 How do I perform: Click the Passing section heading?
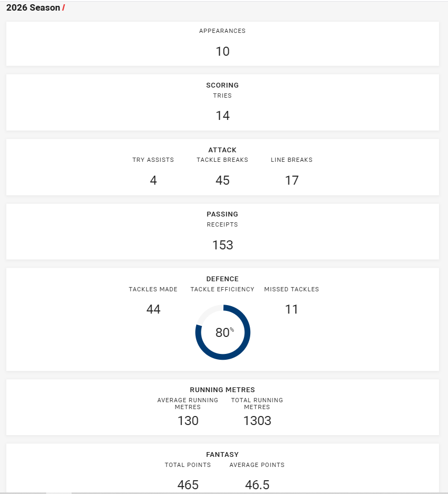pyautogui.click(x=222, y=214)
